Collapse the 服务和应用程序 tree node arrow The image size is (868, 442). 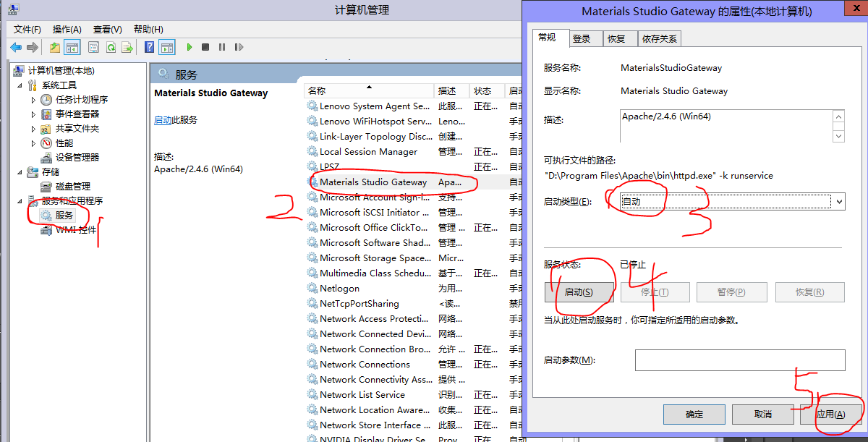click(20, 200)
